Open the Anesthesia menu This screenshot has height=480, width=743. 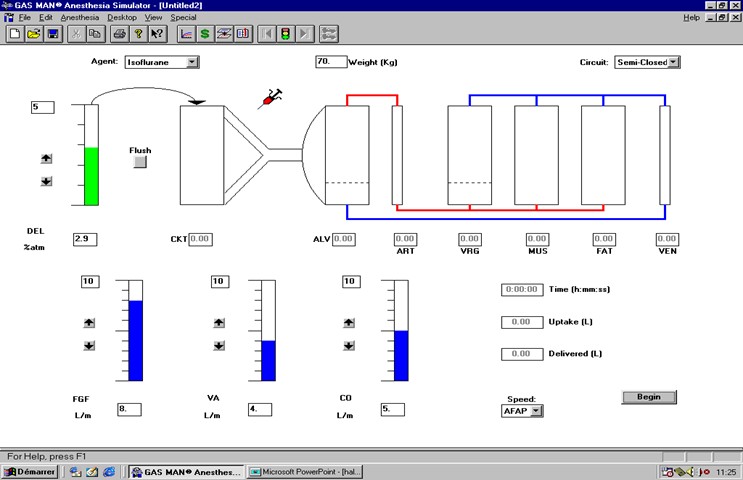79,18
